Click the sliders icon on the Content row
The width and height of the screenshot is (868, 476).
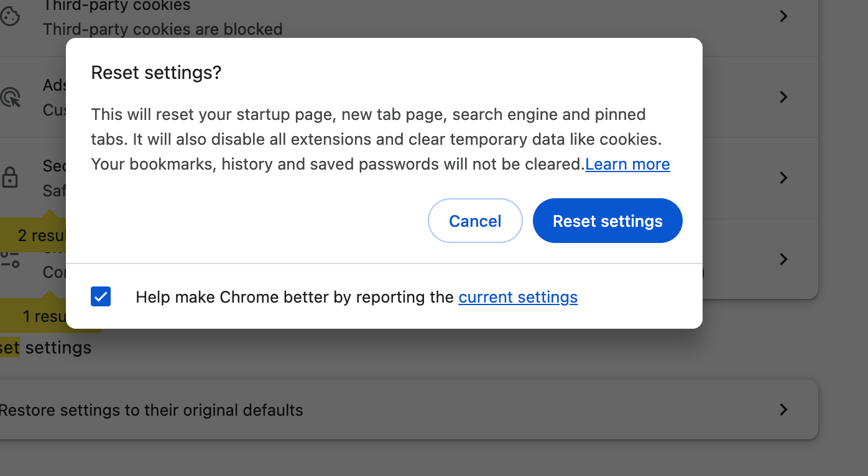(10, 260)
